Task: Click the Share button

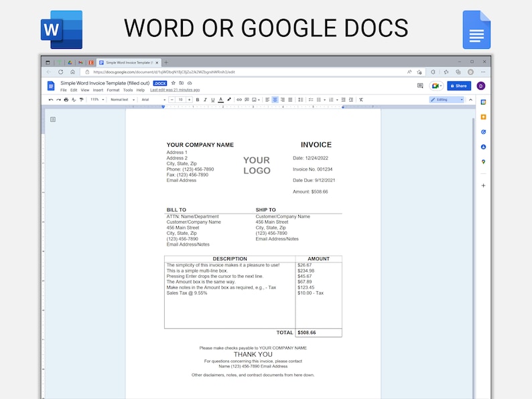Action: [459, 86]
